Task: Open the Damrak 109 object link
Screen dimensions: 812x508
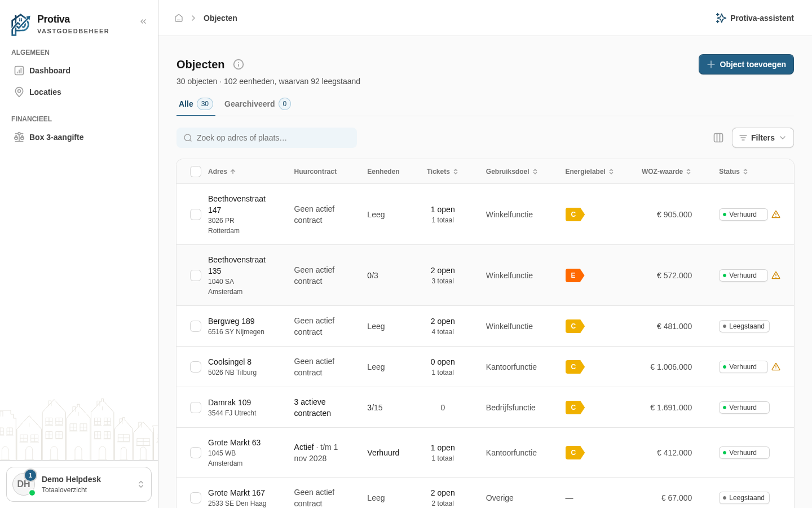Action: (x=230, y=402)
